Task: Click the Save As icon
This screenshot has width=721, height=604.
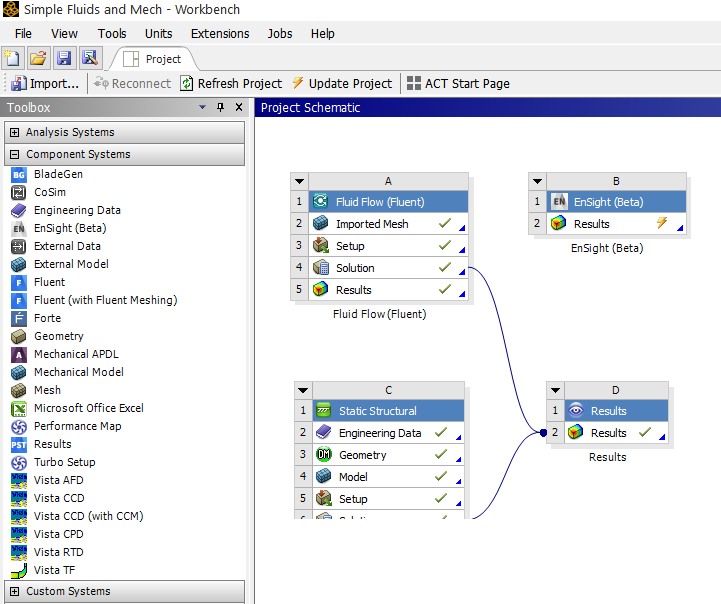Action: click(90, 58)
